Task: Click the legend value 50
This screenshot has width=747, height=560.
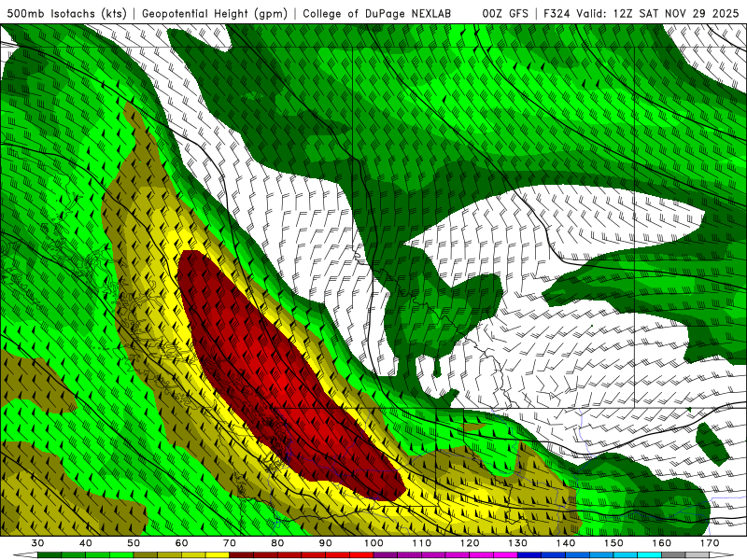Action: tap(134, 543)
